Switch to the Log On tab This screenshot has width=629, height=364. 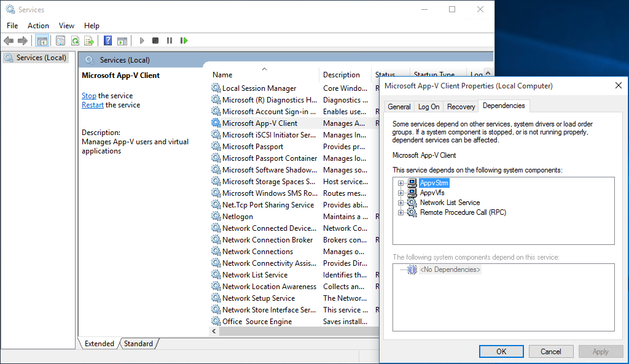(x=429, y=107)
